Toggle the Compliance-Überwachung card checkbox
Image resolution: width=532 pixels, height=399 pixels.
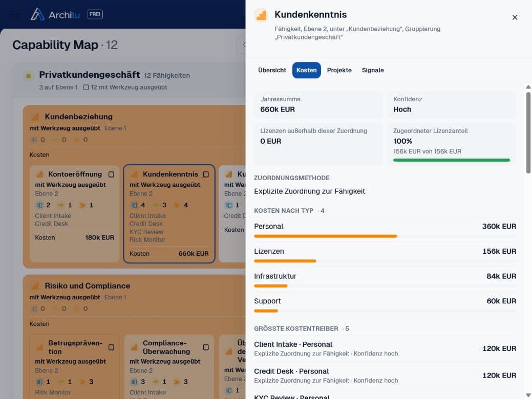pyautogui.click(x=206, y=347)
